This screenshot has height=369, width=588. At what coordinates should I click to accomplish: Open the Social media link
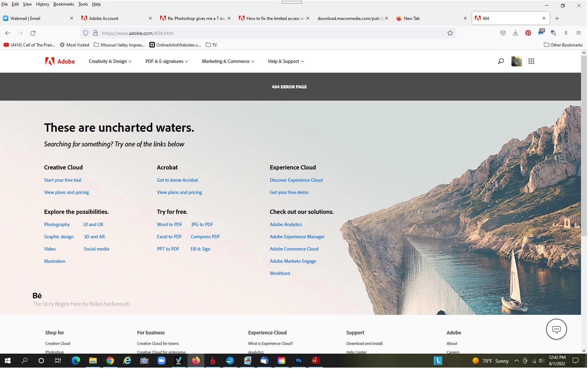click(97, 249)
